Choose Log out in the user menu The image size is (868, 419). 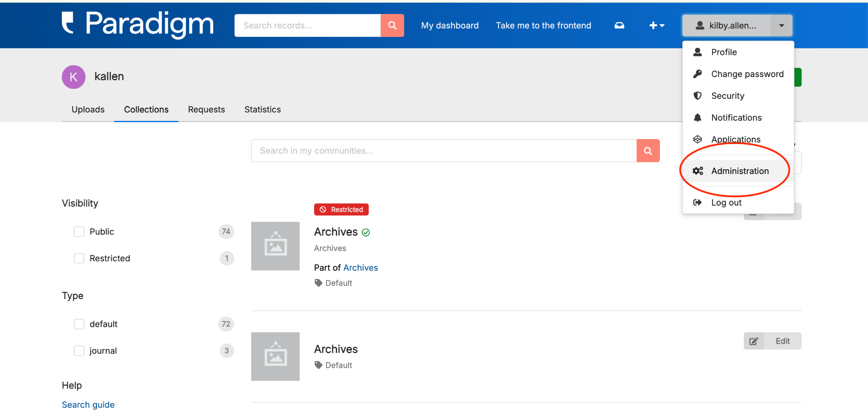[x=738, y=202]
